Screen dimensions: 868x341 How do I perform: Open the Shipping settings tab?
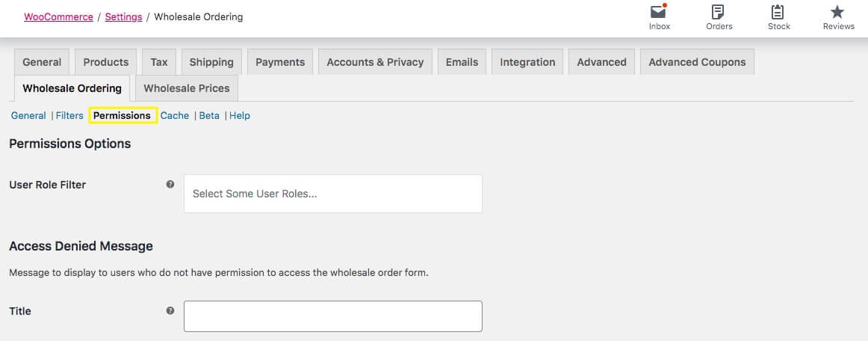211,62
